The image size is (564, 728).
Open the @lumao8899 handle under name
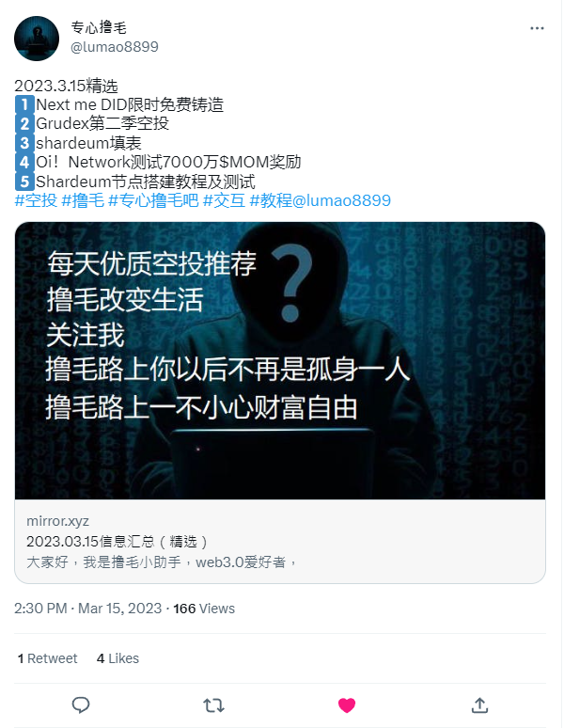click(x=115, y=47)
